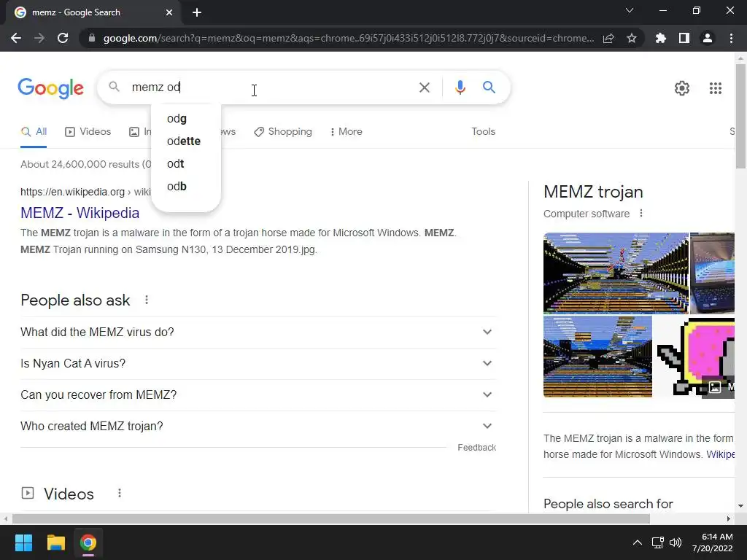The width and height of the screenshot is (747, 560).
Task: Submit search with blue magnifier icon
Action: (489, 87)
